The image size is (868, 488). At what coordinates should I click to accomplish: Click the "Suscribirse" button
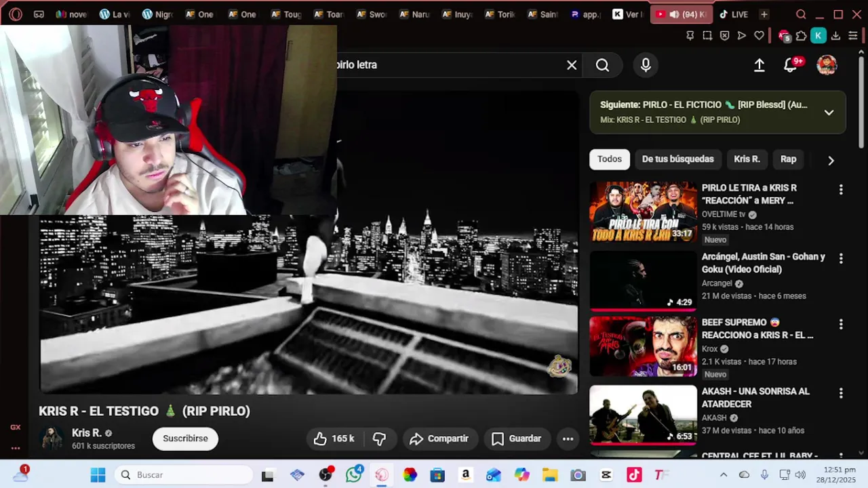[185, 439]
